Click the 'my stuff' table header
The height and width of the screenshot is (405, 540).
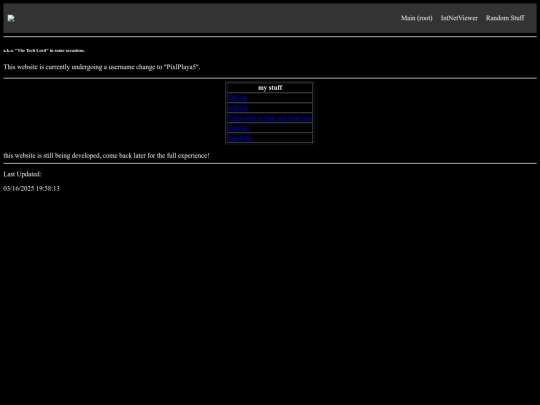pos(270,88)
